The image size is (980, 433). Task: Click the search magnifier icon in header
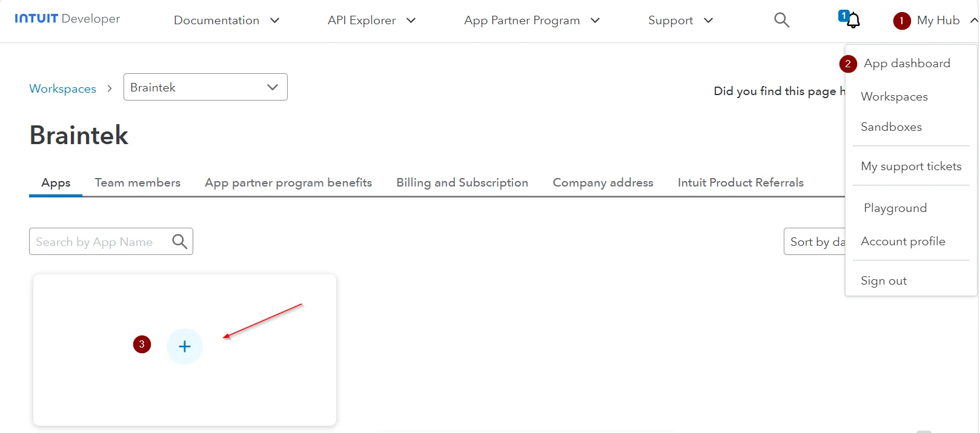pyautogui.click(x=782, y=20)
